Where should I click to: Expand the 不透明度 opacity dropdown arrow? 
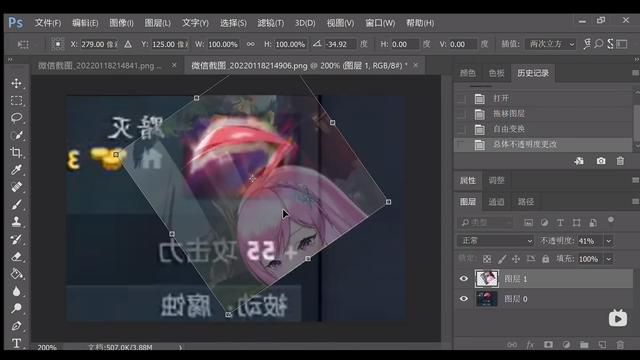click(609, 241)
